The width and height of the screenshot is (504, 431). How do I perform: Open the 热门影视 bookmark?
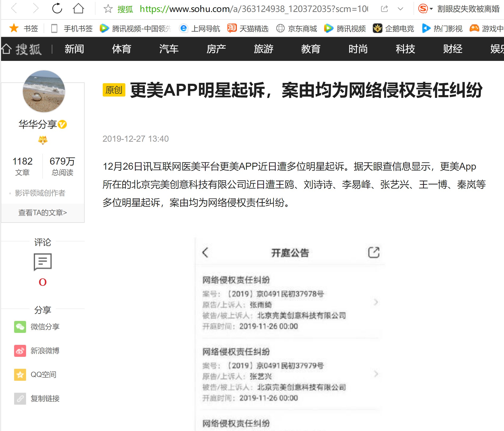click(x=442, y=28)
